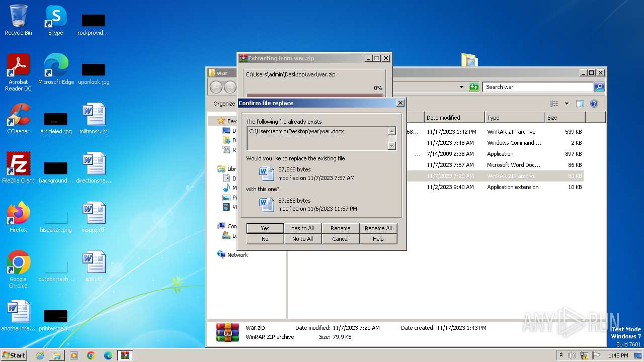Viewport: 644px width, 362px height.
Task: Open Acrobat Reader DC shortcut
Action: pyautogui.click(x=18, y=72)
